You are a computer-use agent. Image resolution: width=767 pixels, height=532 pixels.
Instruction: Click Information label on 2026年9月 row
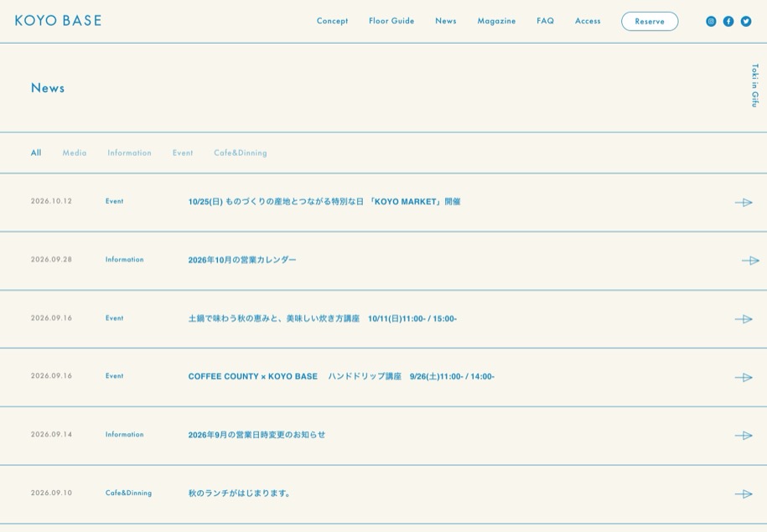pos(125,434)
